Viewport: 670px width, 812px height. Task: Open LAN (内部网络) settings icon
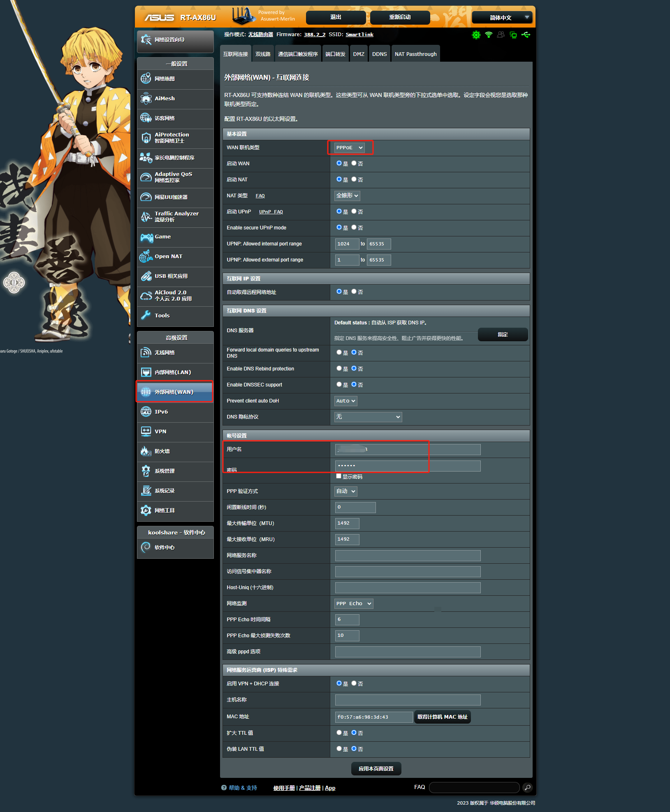146,372
